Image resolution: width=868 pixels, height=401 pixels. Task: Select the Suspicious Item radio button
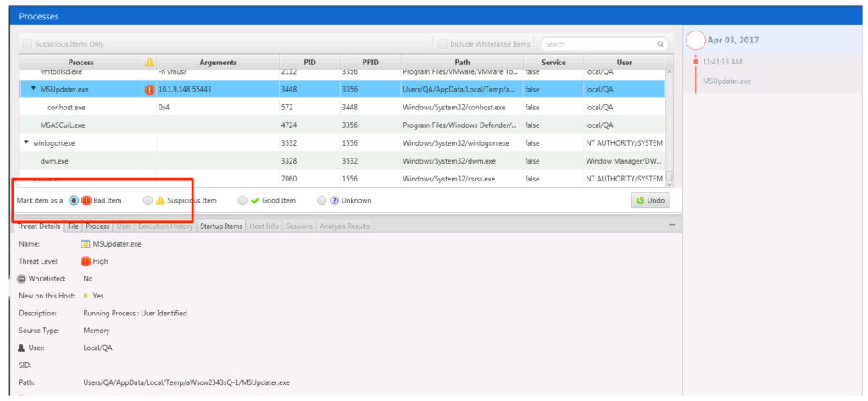[147, 200]
